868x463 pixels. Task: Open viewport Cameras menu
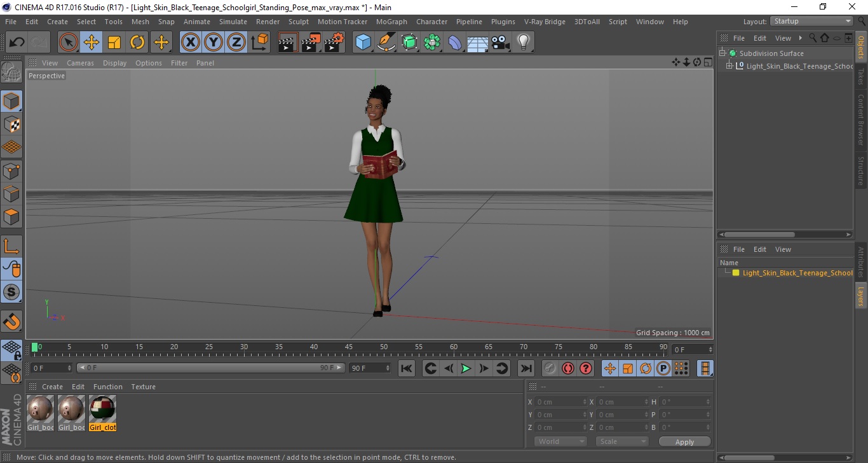pos(80,63)
